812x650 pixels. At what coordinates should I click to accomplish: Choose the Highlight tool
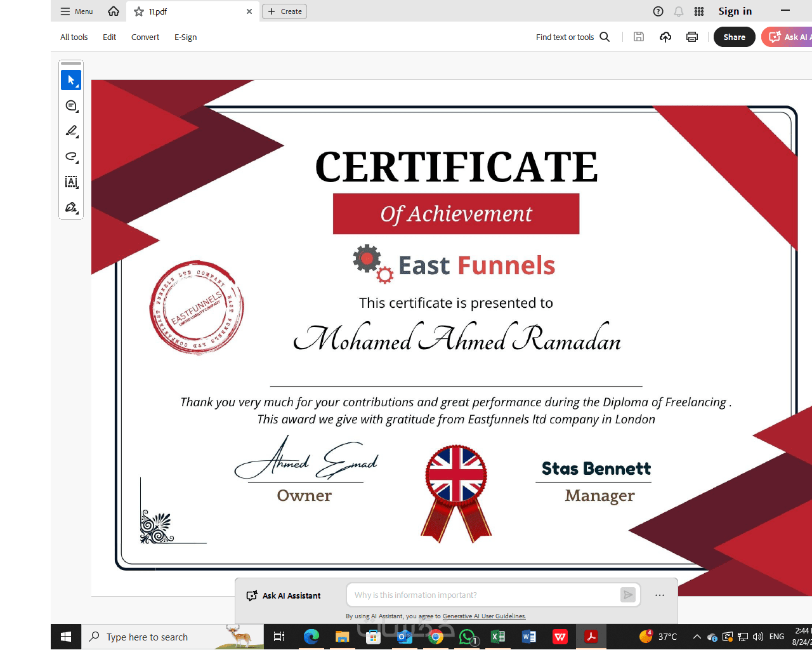pyautogui.click(x=71, y=131)
